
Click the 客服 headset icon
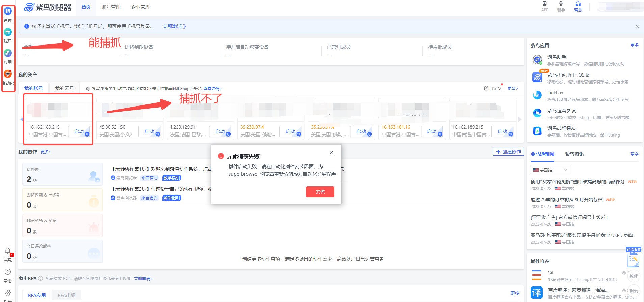click(578, 4)
